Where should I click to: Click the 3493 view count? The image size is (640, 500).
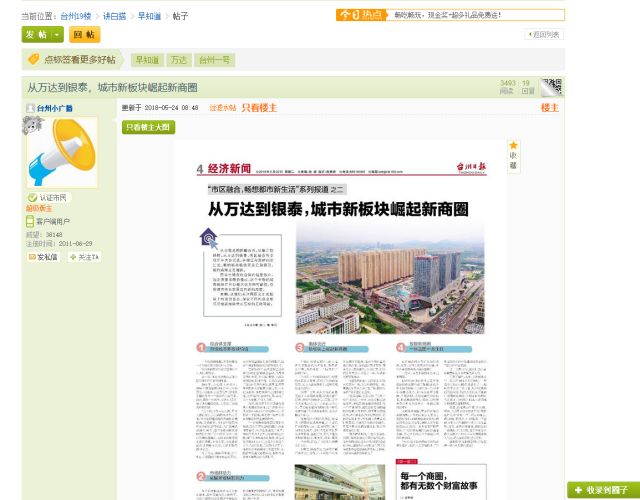508,83
